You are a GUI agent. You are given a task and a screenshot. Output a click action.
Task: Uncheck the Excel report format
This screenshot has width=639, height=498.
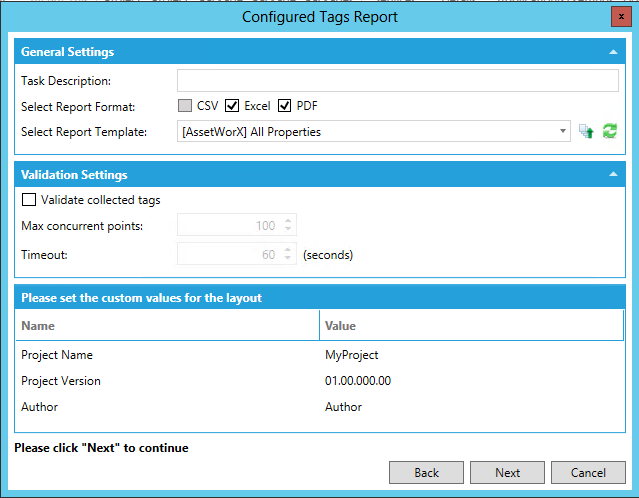pos(232,106)
